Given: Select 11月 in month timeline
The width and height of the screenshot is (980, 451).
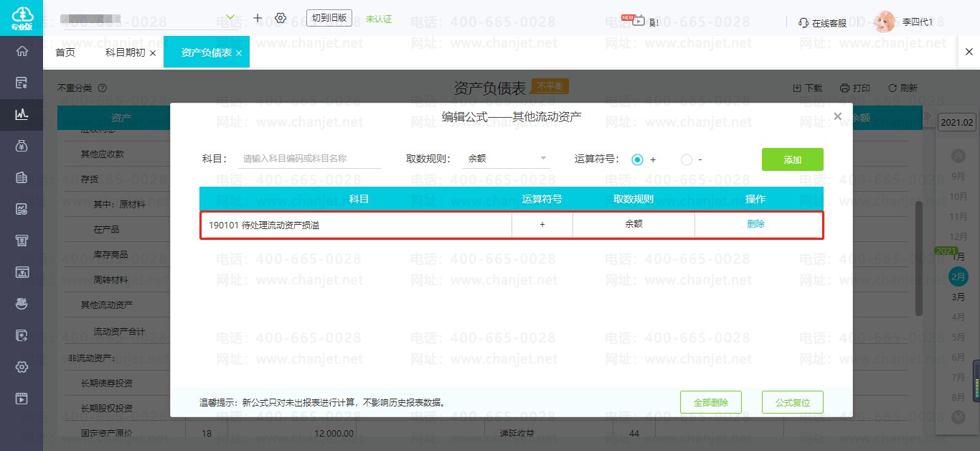Looking at the screenshot, I should click(958, 216).
